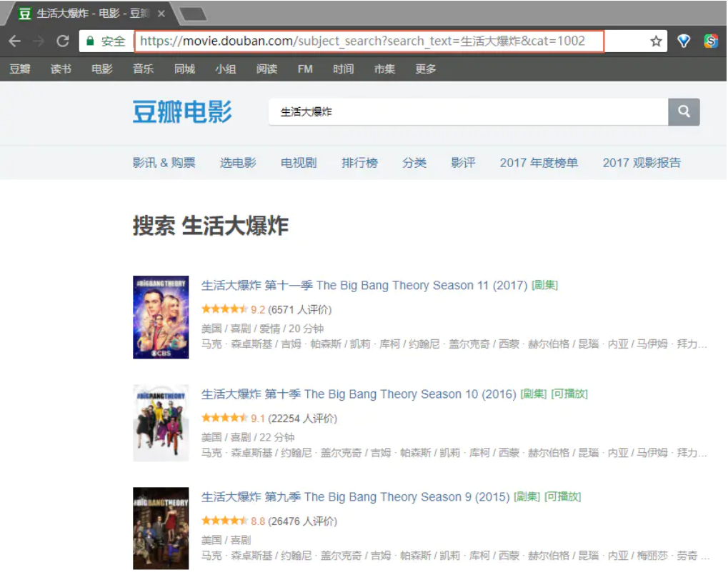The height and width of the screenshot is (580, 728).
Task: Click the (6571 人评价) text
Action: 300,310
